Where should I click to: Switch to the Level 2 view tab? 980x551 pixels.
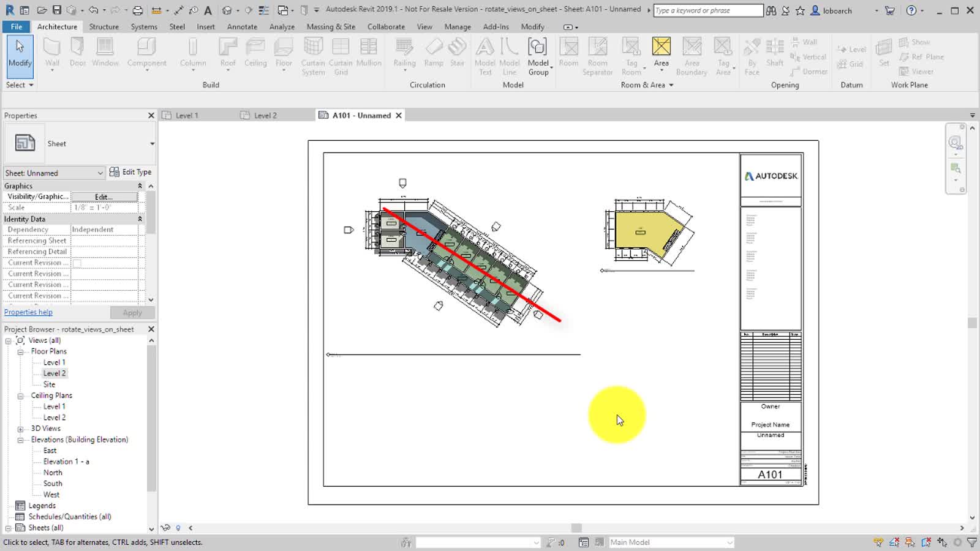tap(265, 115)
